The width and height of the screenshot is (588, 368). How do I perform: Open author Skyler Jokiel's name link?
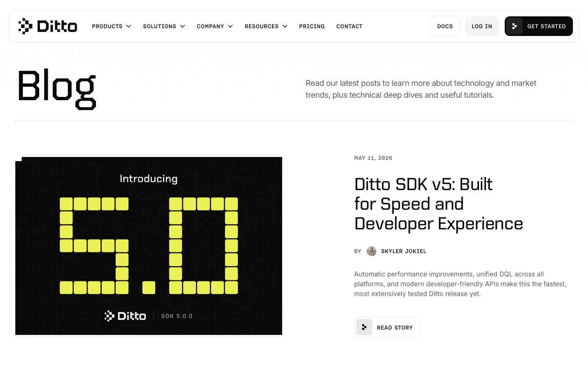(403, 251)
